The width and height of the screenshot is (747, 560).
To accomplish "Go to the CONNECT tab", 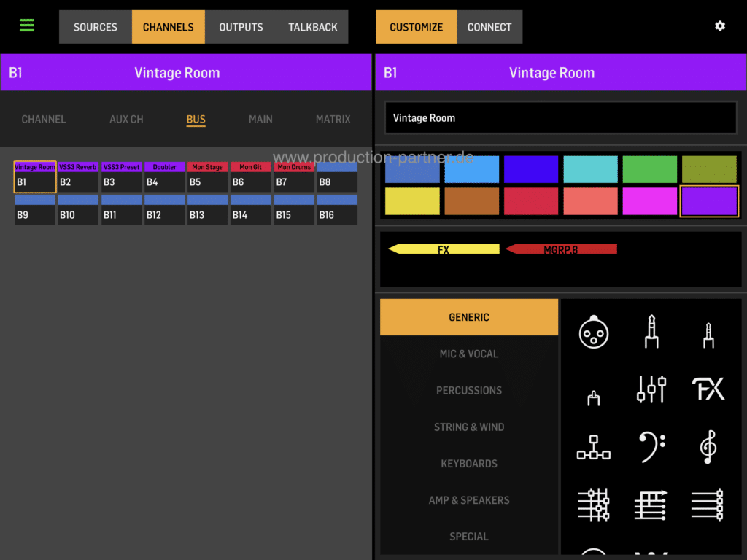I will point(489,27).
